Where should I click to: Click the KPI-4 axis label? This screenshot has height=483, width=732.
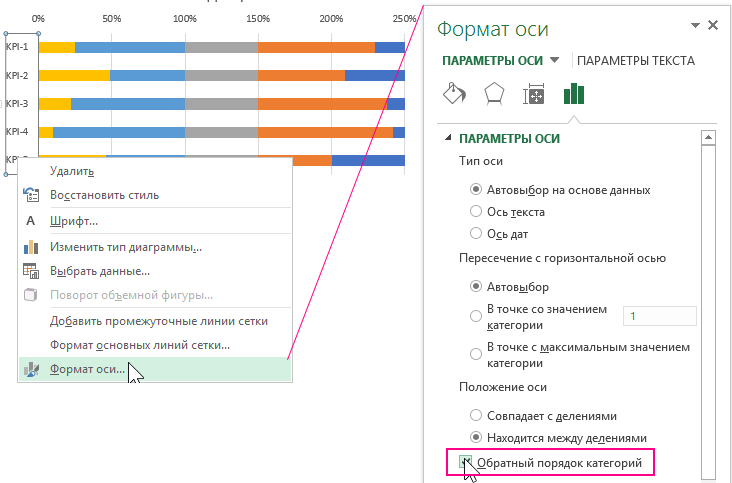click(17, 132)
